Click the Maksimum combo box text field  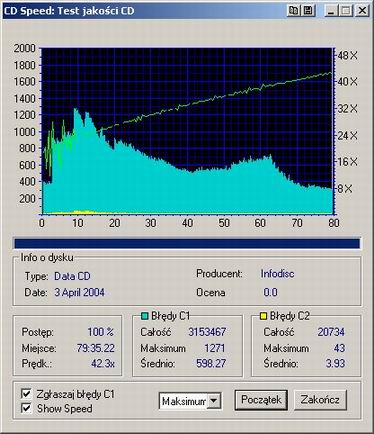(184, 401)
